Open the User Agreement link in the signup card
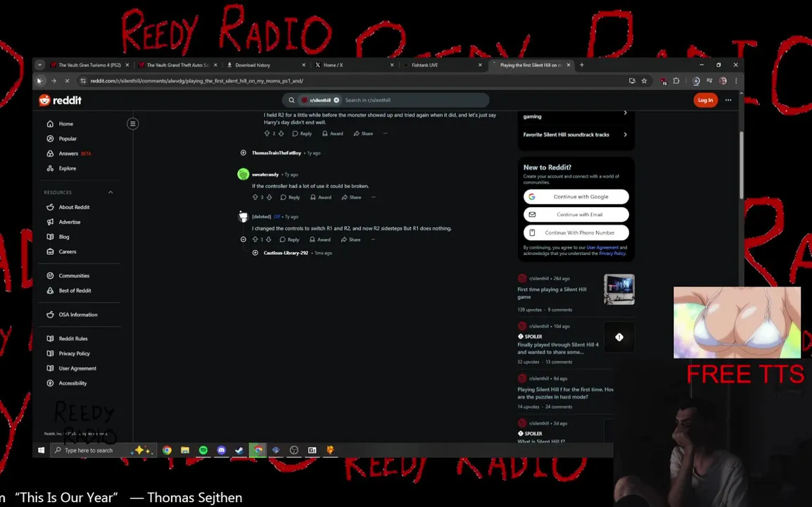This screenshot has height=507, width=812. pyautogui.click(x=602, y=247)
